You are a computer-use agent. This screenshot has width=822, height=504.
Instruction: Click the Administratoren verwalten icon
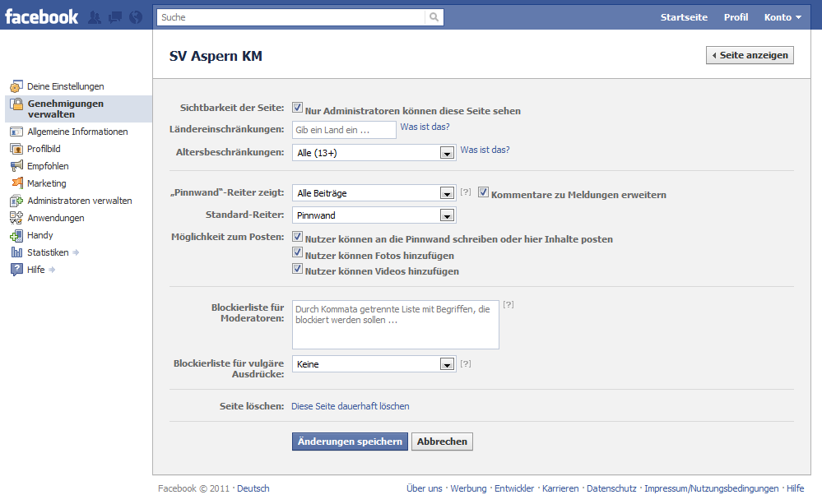coord(16,201)
